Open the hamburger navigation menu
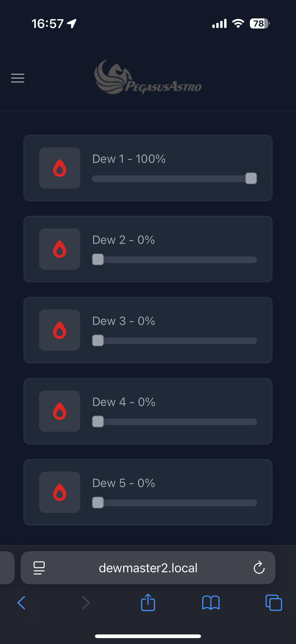This screenshot has width=296, height=644. [x=18, y=78]
